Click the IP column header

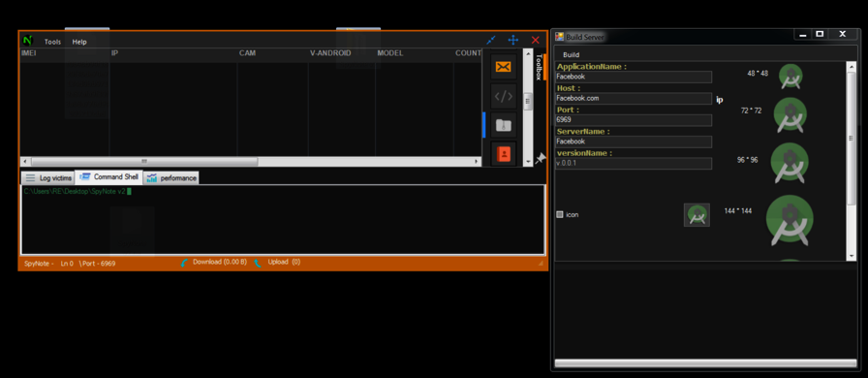[114, 53]
